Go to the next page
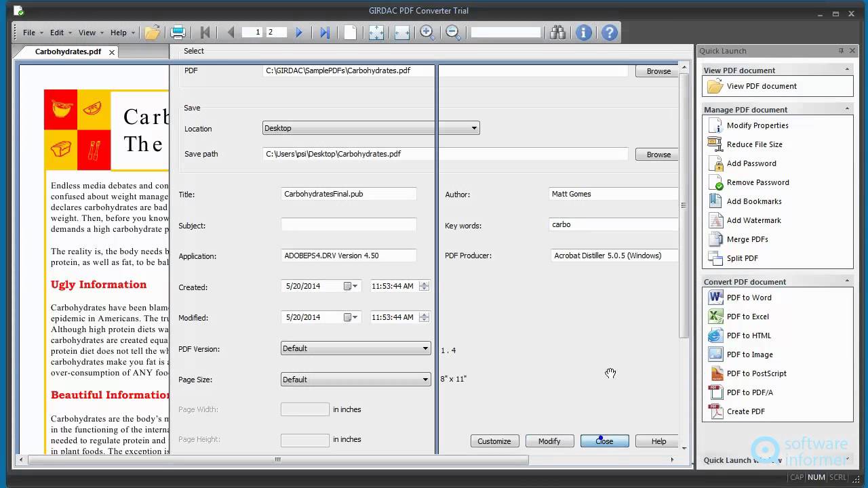868x488 pixels. 299,32
